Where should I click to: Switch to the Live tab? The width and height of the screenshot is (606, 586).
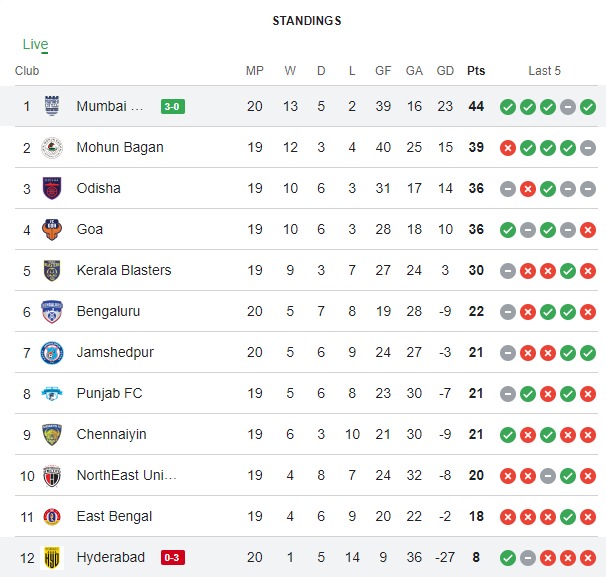35,44
